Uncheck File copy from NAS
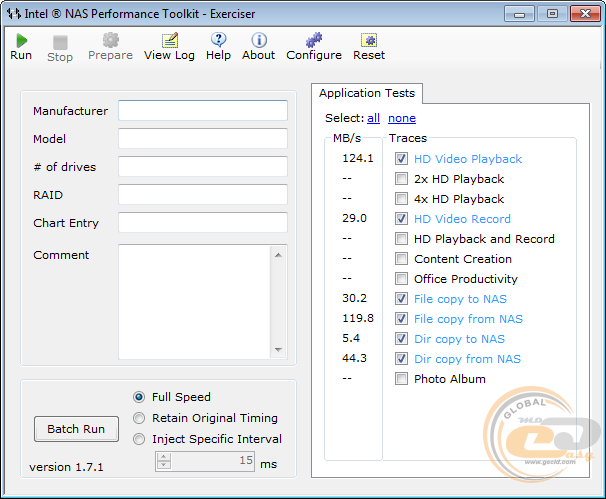 click(x=401, y=318)
